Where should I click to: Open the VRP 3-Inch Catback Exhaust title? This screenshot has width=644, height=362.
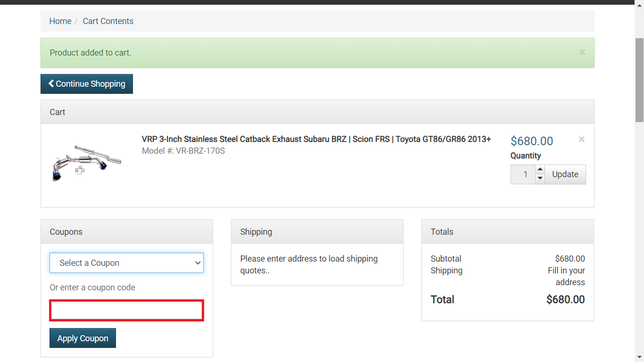pyautogui.click(x=316, y=139)
